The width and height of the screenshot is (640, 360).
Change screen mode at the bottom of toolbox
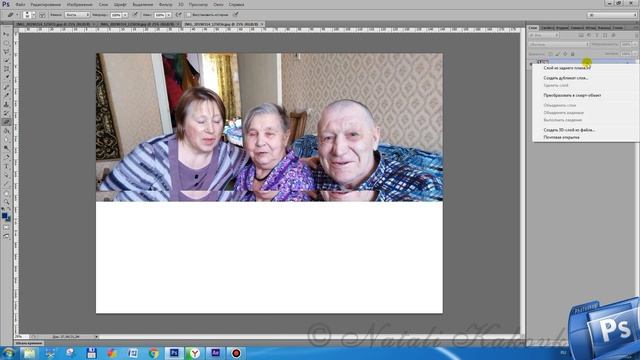pyautogui.click(x=6, y=236)
